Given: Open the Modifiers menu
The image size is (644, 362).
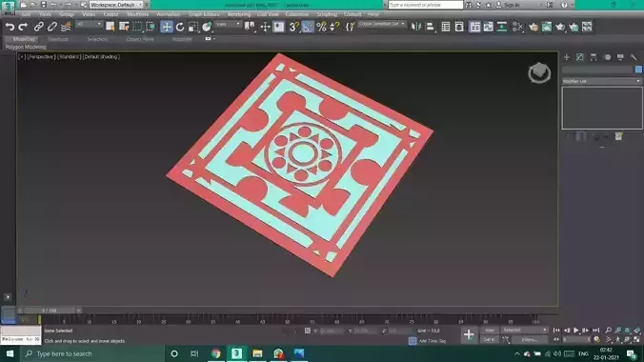Looking at the screenshot, I should (x=137, y=14).
